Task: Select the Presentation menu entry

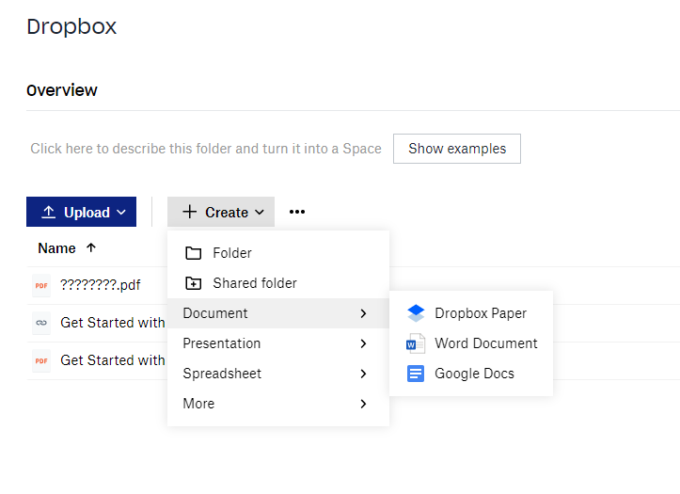Action: [278, 344]
